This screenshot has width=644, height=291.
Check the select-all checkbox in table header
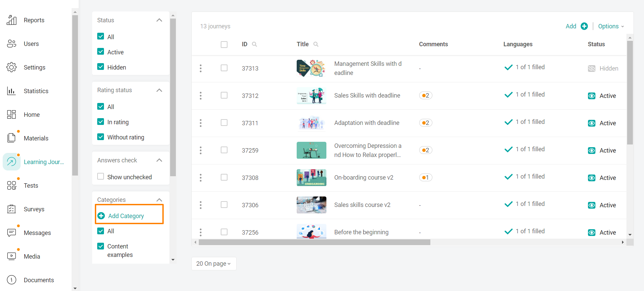point(224,45)
